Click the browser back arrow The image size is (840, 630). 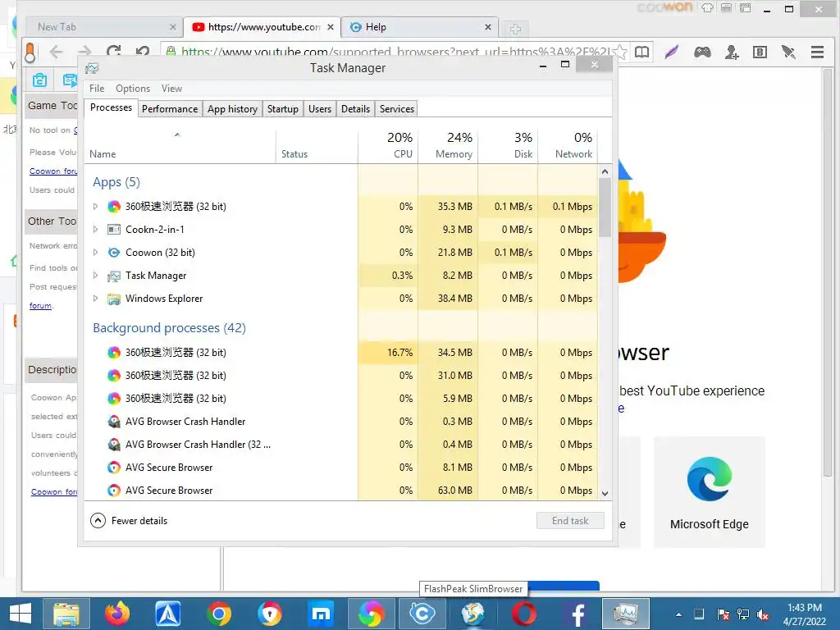[x=57, y=52]
